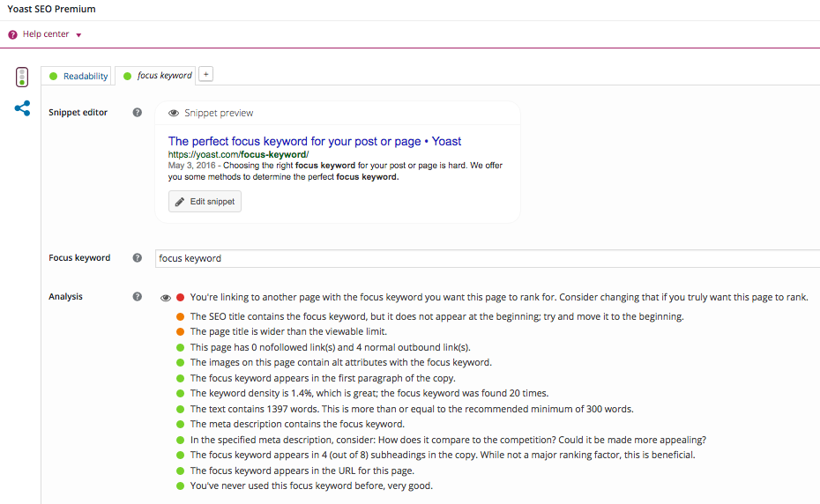Expand the Help center dropdown arrow
The height and width of the screenshot is (504, 820).
[79, 35]
